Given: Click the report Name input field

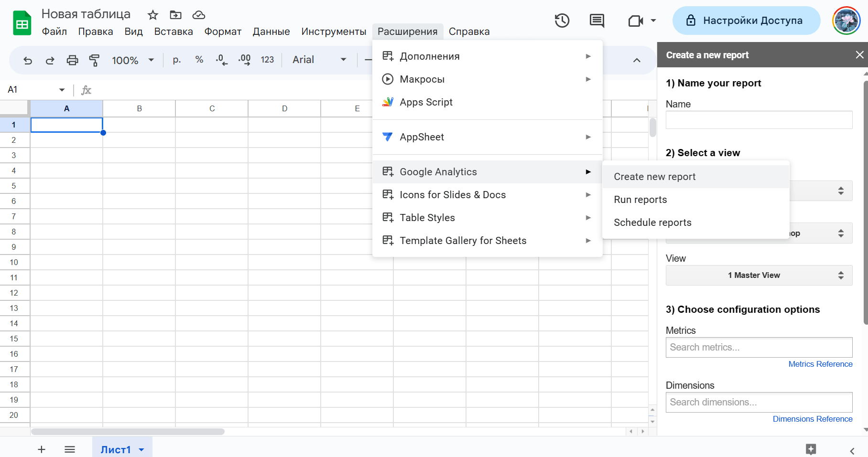Looking at the screenshot, I should [759, 120].
